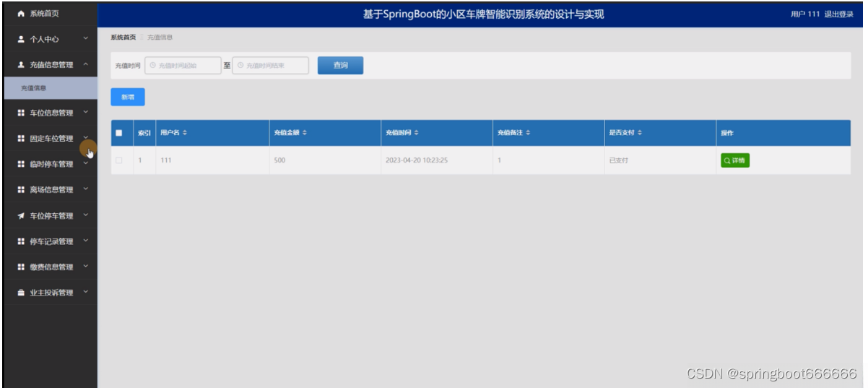Viewport: 868px width, 388px height.
Task: Click the paper-plane icon beside 车位停车管理
Action: 21,216
